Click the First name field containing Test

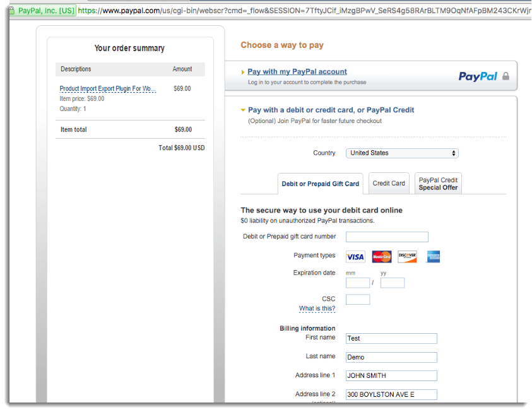391,338
